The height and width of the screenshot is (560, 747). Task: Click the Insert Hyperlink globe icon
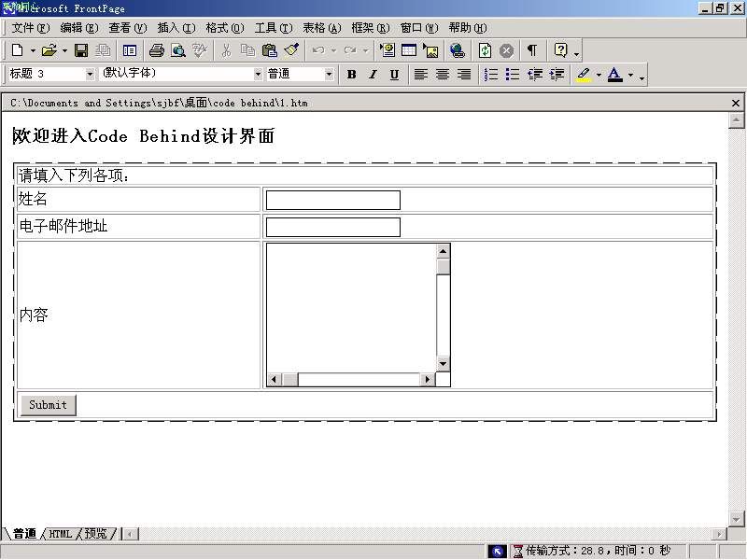tap(457, 50)
